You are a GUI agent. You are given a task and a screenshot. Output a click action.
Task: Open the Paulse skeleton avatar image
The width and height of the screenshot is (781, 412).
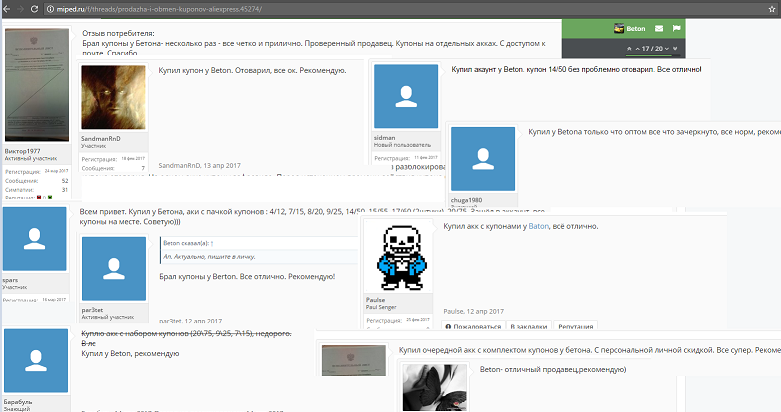click(401, 258)
